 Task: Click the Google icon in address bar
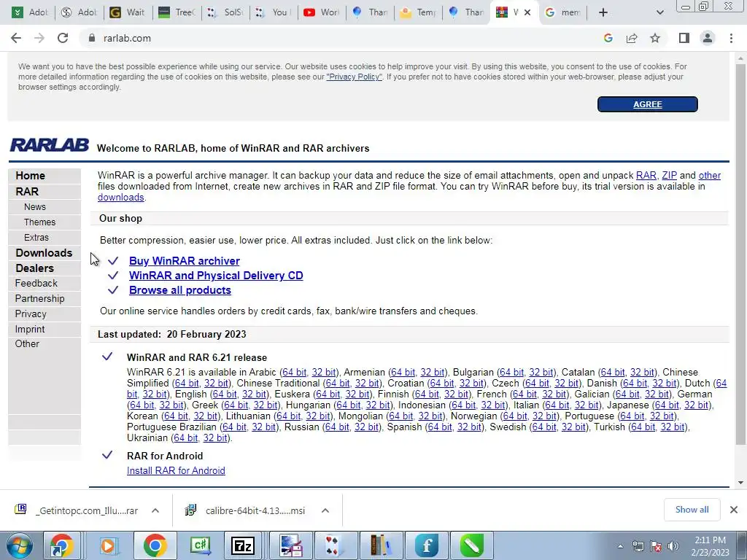pyautogui.click(x=608, y=38)
